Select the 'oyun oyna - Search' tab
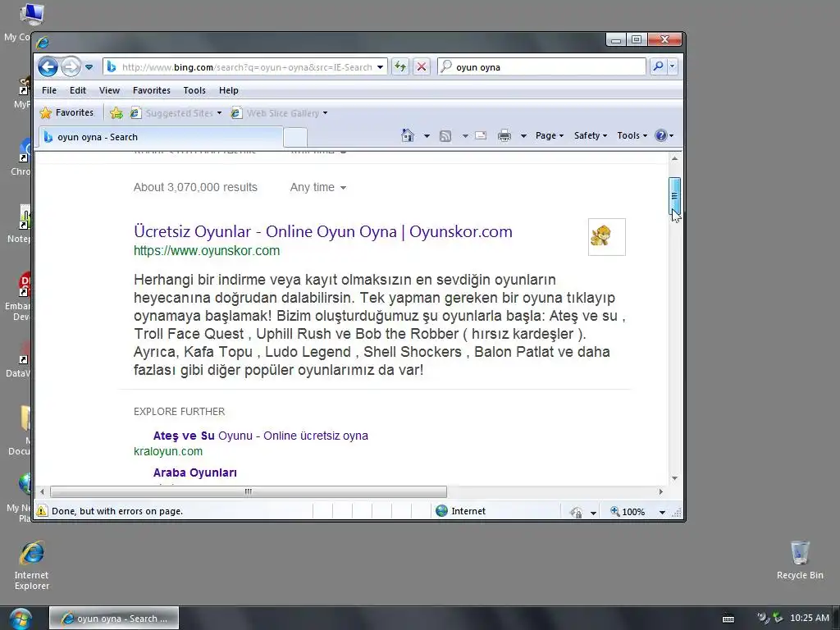This screenshot has height=630, width=840. coord(161,137)
